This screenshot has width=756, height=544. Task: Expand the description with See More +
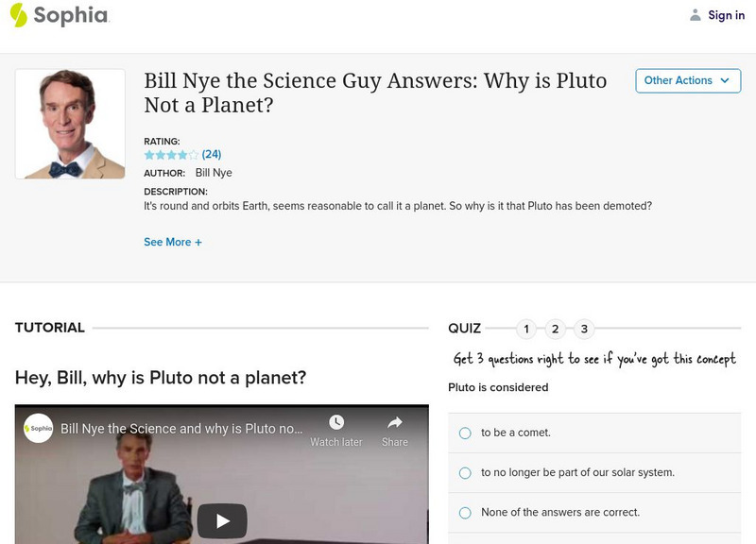173,243
